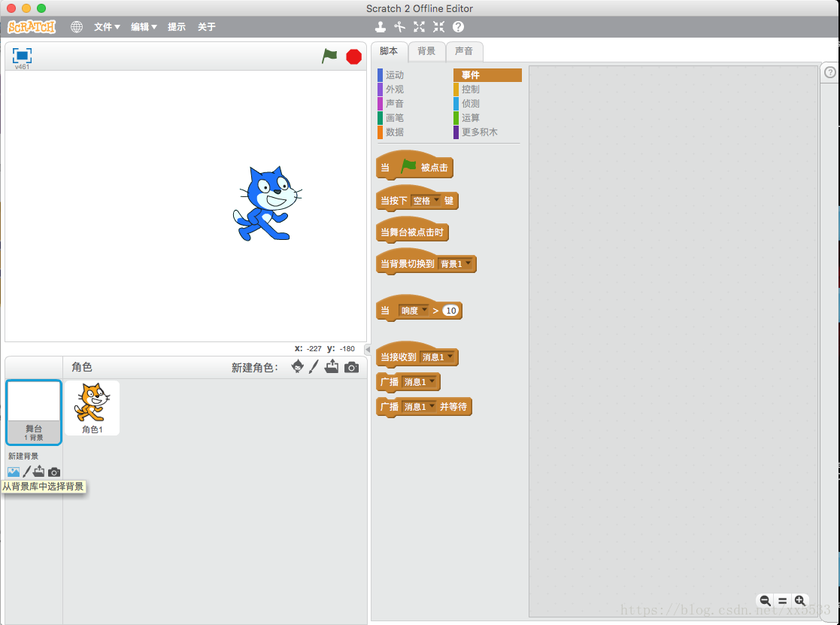This screenshot has height=625, width=840.
Task: Click the red stop sign
Action: click(353, 56)
